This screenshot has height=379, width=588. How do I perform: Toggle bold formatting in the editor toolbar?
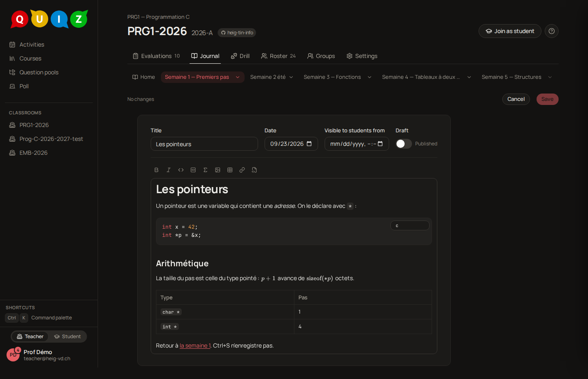(156, 170)
